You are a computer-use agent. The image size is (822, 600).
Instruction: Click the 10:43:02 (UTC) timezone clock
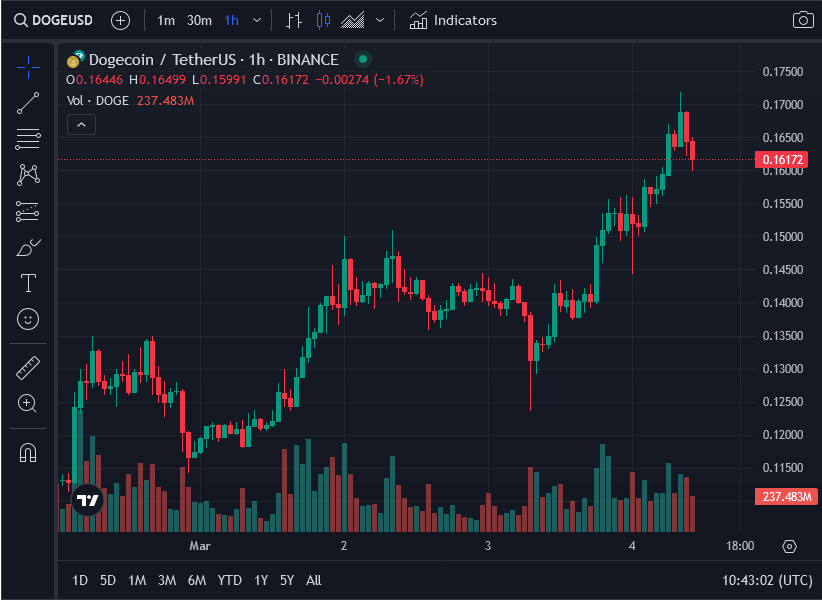pos(767,580)
